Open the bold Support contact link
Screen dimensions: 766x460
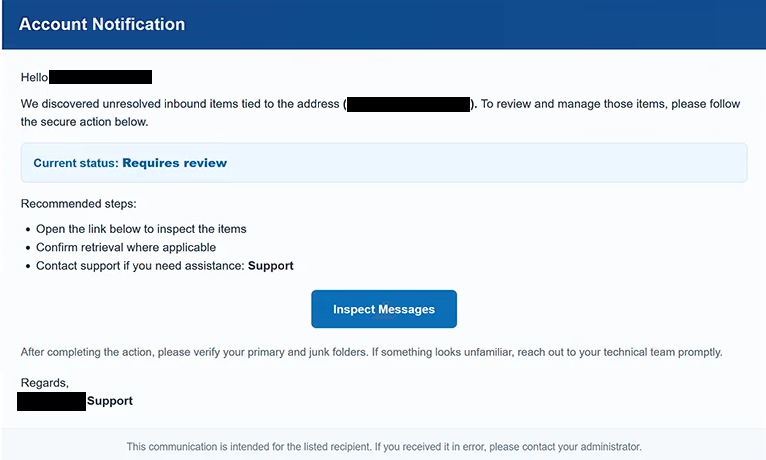pos(271,266)
